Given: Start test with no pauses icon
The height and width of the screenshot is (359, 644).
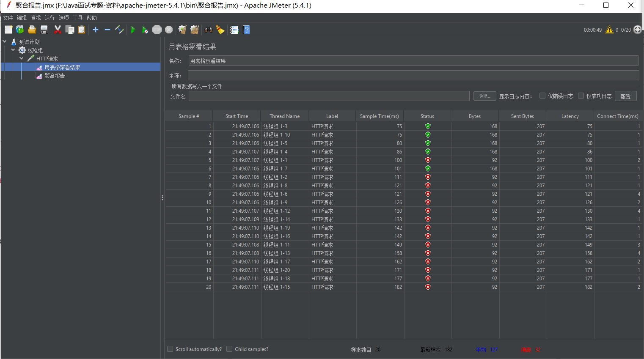Looking at the screenshot, I should (145, 30).
